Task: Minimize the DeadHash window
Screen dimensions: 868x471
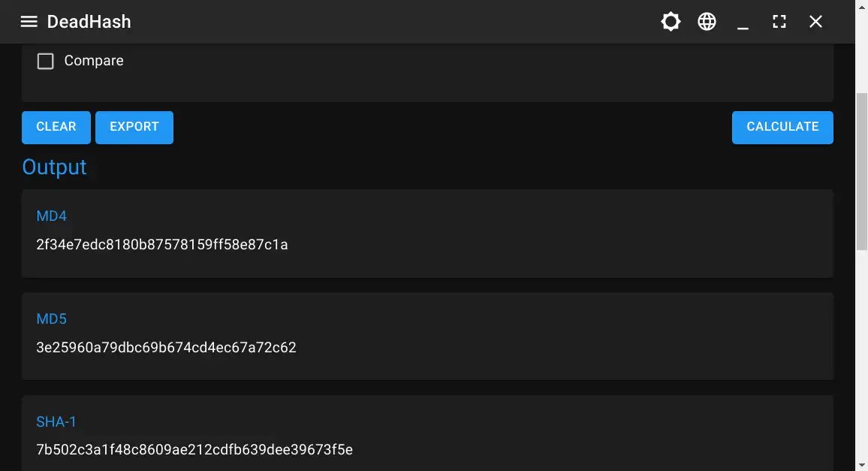Action: 743,21
